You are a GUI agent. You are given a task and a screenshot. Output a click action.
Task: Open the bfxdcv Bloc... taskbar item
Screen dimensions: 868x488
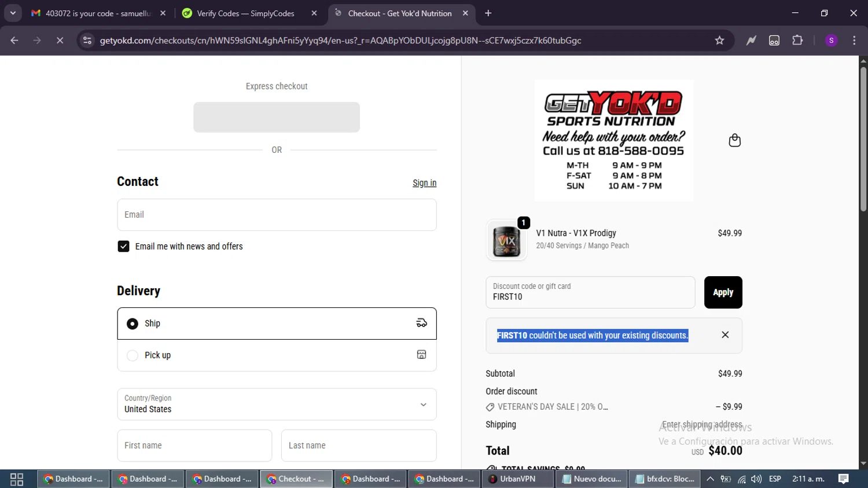pos(664,479)
